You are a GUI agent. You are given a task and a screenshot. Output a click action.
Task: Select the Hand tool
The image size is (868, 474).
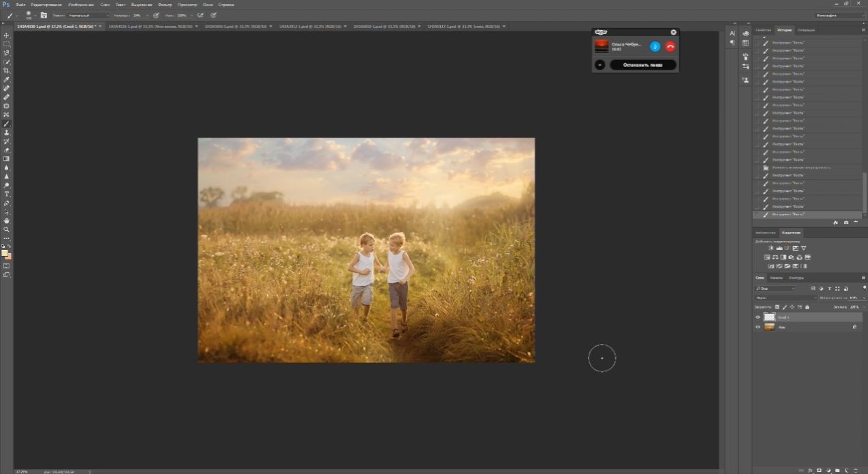7,221
